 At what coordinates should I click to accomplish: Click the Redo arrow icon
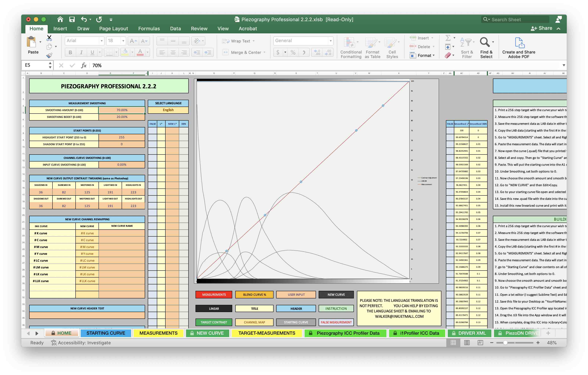tap(99, 19)
